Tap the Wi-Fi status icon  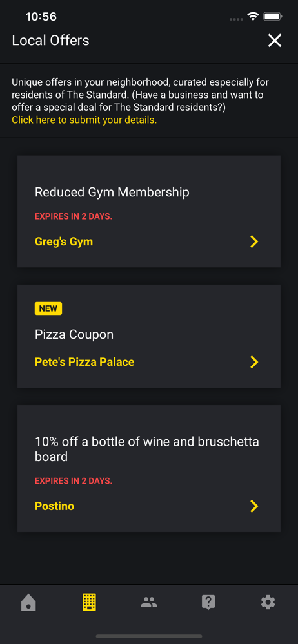click(253, 17)
